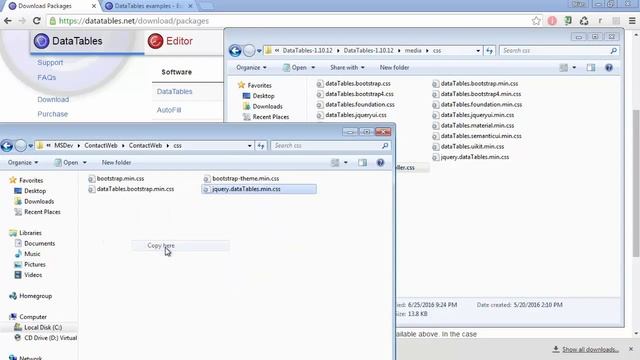Open Support link on DataTables site
This screenshot has height=360, width=640.
click(50, 63)
